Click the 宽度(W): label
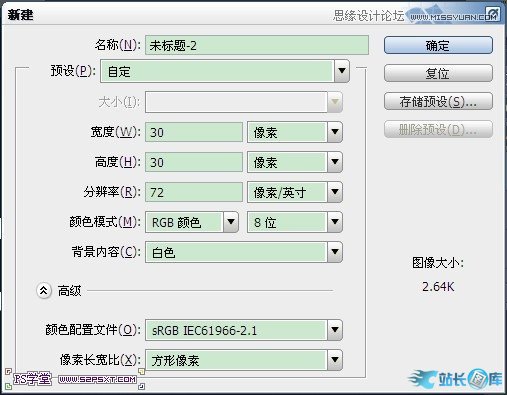The image size is (507, 395). click(115, 132)
